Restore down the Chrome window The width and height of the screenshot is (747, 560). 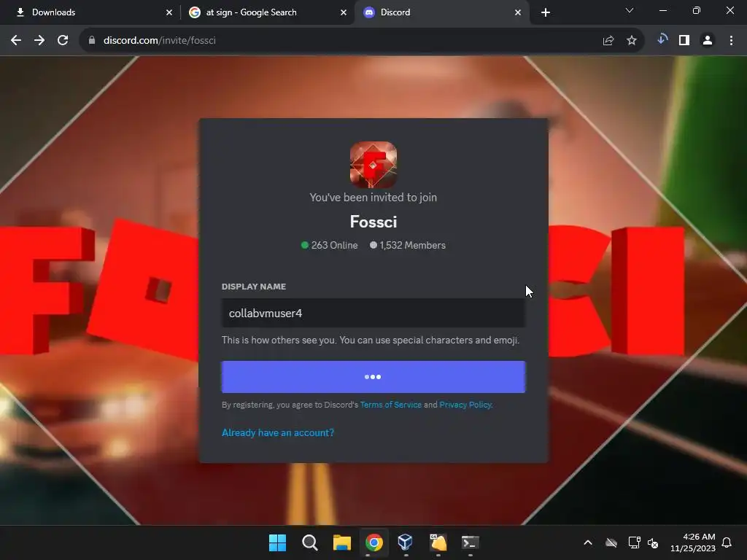coord(697,10)
